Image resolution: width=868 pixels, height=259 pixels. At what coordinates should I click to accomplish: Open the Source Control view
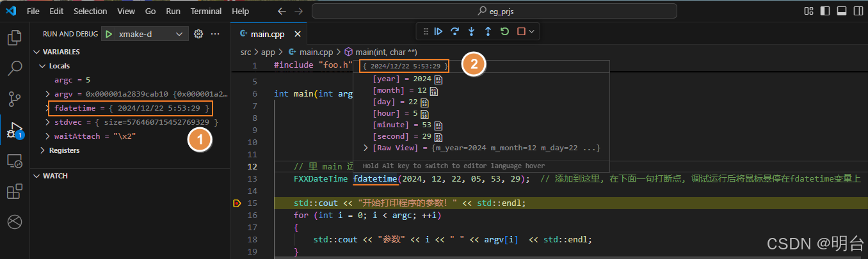(x=14, y=99)
